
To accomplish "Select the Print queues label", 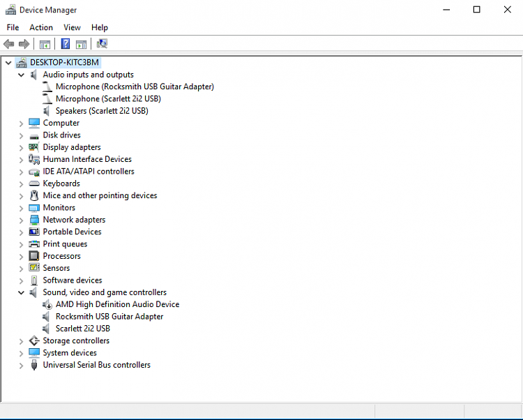I will tap(65, 244).
